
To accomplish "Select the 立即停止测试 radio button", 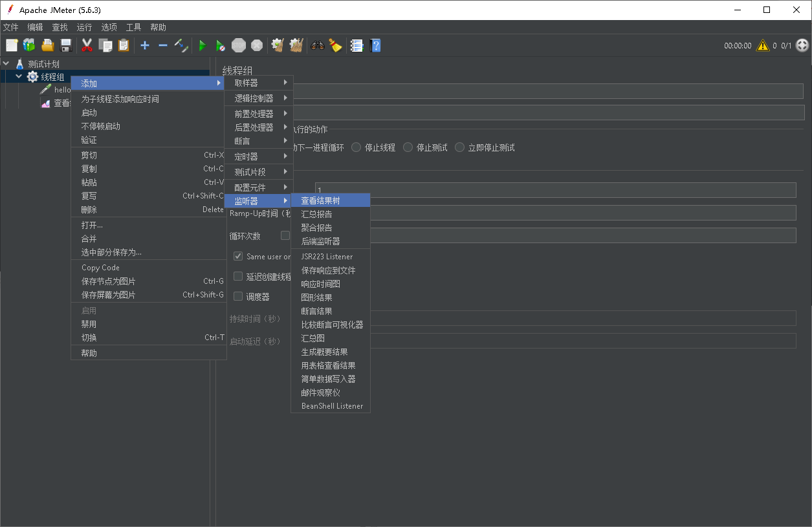I will (x=459, y=147).
